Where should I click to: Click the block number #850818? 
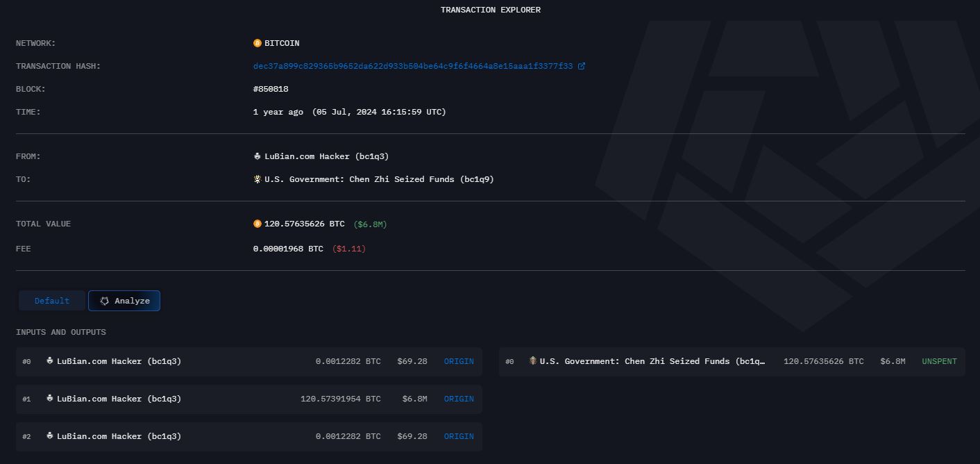[x=271, y=89]
